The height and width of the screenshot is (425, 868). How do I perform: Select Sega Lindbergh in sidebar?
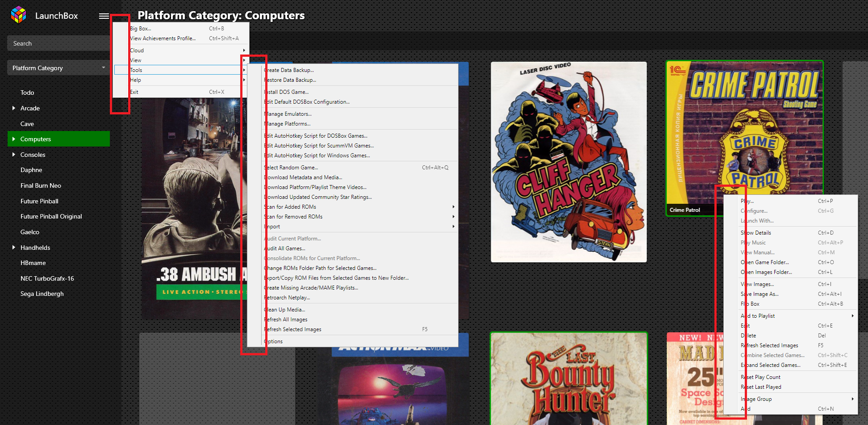click(42, 294)
